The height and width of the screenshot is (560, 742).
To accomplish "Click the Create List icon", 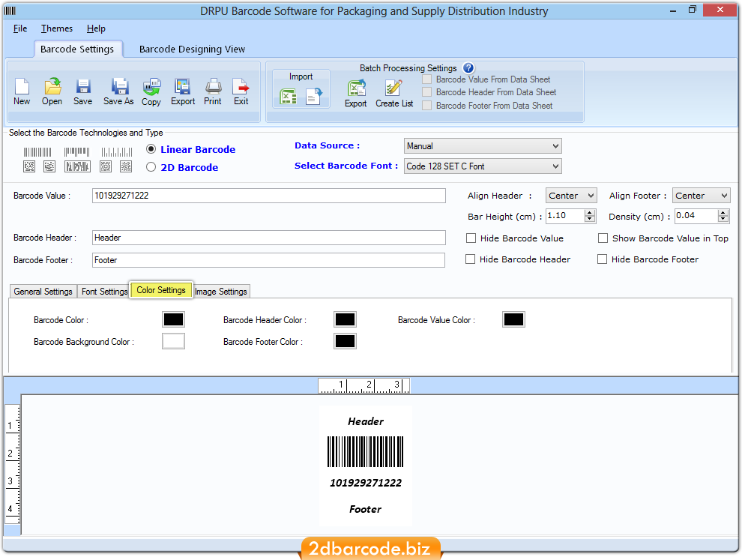I will click(x=393, y=88).
